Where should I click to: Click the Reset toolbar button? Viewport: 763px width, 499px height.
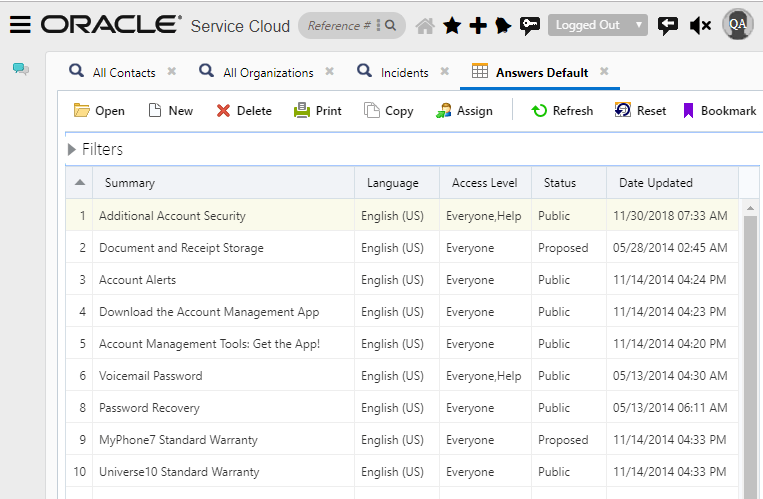[x=640, y=111]
